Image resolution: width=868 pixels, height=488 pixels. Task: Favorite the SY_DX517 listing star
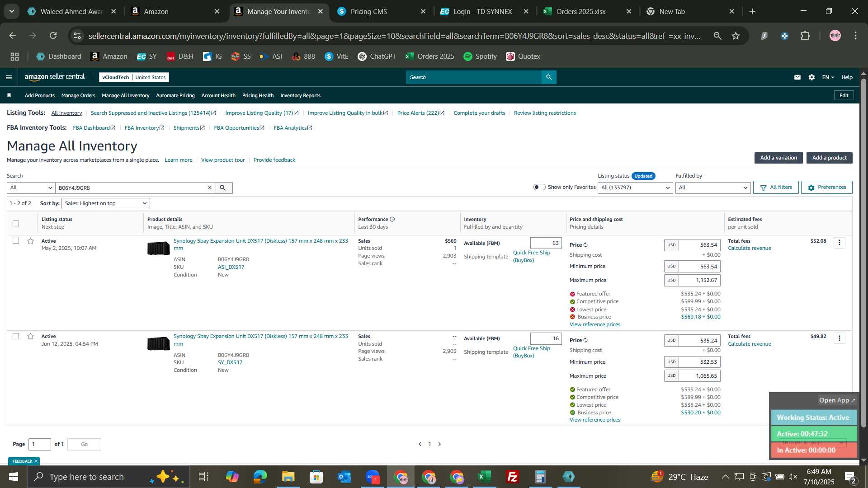[30, 336]
